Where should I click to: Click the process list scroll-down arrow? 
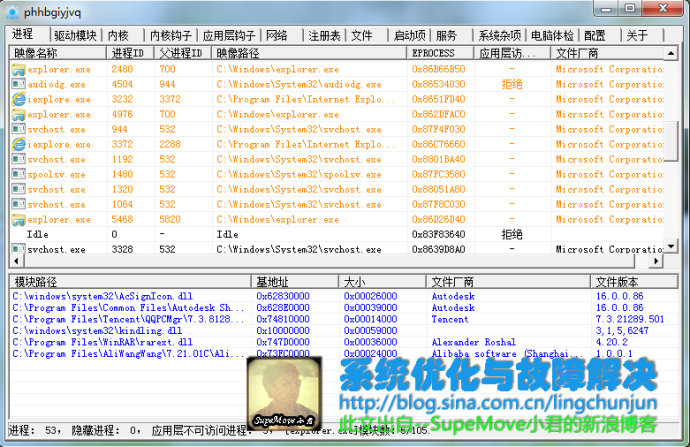pyautogui.click(x=671, y=246)
